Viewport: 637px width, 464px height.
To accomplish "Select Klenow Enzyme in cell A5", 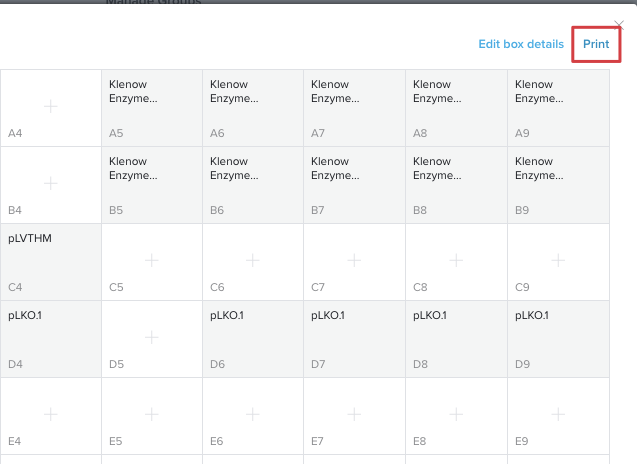I will pyautogui.click(x=152, y=108).
